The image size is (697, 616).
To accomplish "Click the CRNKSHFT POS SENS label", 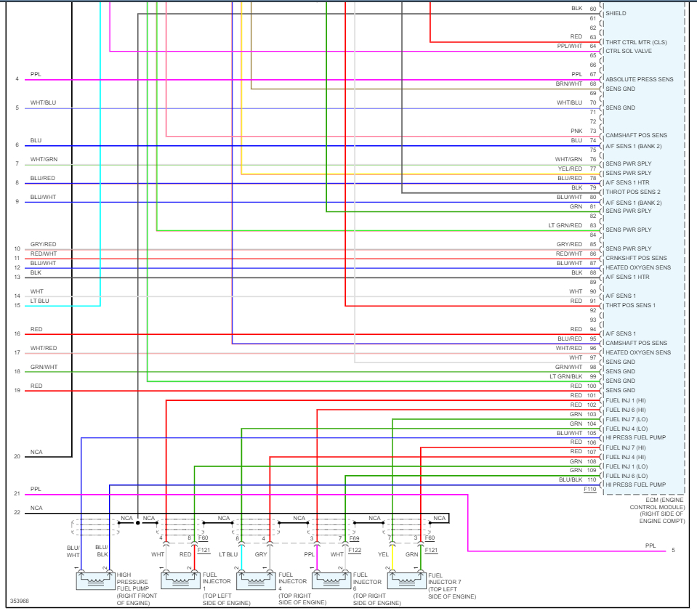I will [636, 258].
